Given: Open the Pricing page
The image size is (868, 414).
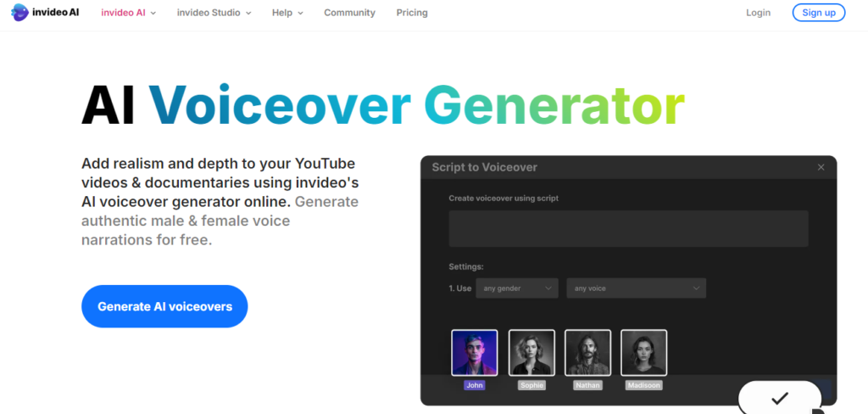Looking at the screenshot, I should tap(412, 13).
